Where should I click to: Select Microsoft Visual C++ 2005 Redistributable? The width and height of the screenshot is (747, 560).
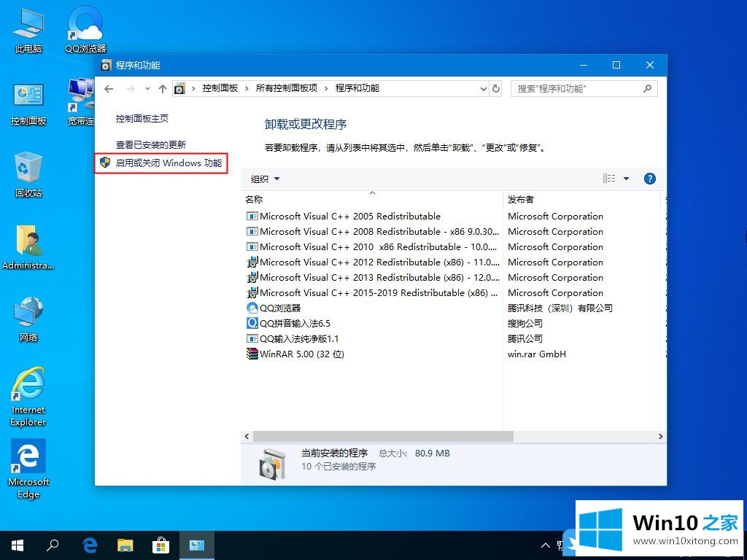350,216
